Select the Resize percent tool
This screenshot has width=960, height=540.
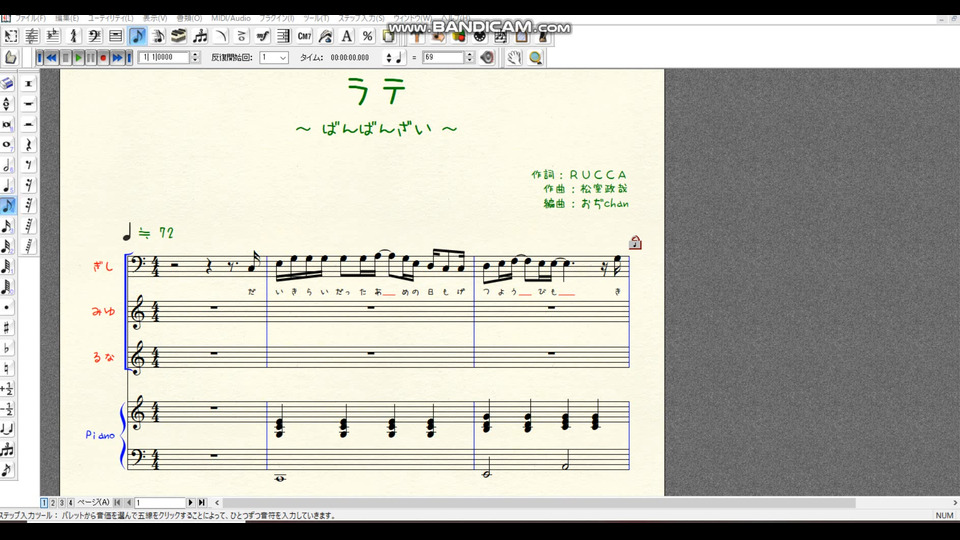(367, 37)
